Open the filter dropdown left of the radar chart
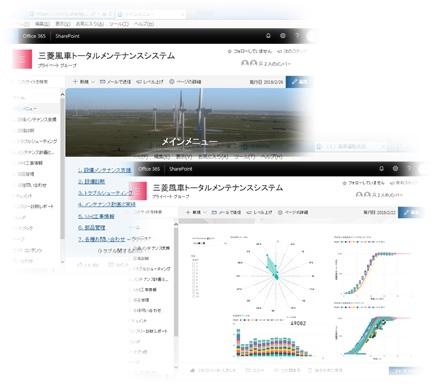This screenshot has width=433, height=391. coord(209,243)
